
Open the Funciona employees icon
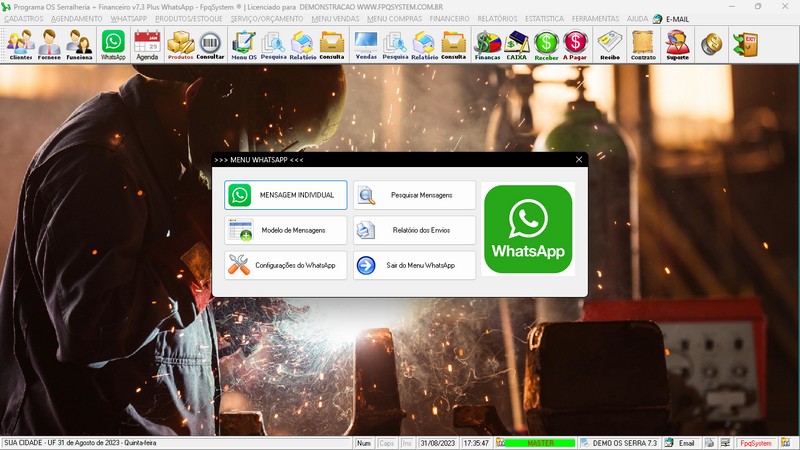pos(80,45)
